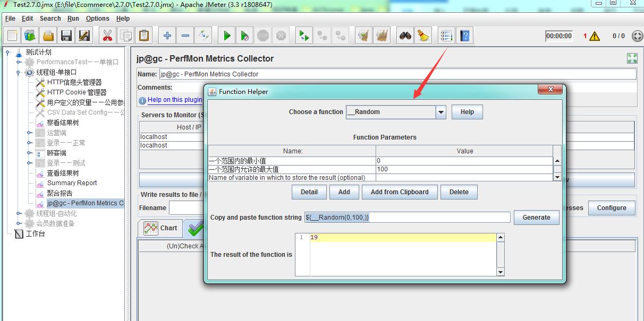Click the yellow warning triangle error counter

[594, 36]
